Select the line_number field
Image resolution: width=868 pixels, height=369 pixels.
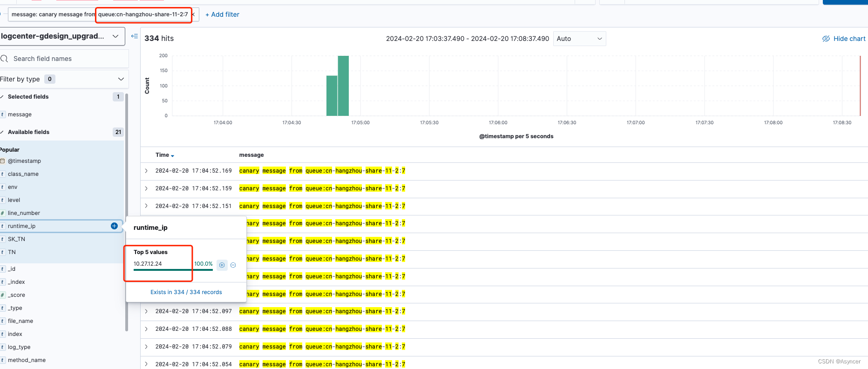[x=24, y=213]
